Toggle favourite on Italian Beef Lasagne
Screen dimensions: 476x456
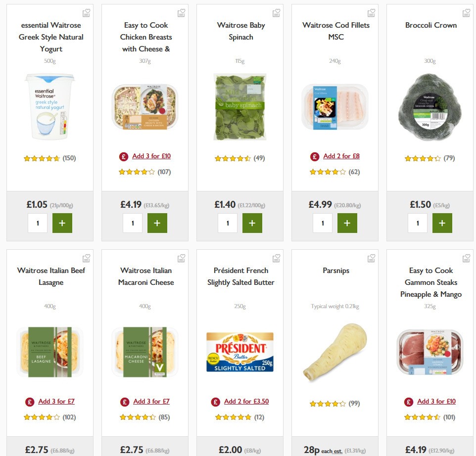[x=86, y=258]
